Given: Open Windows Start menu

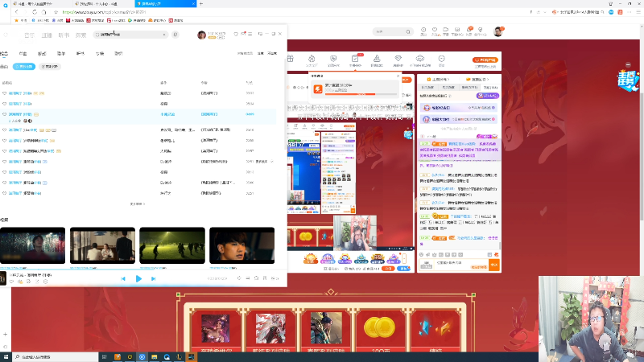Looking at the screenshot, I should [6, 357].
